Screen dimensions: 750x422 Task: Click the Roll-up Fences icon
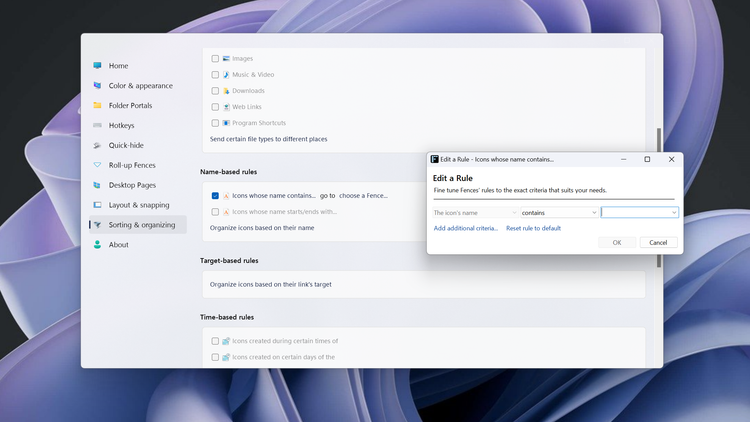tap(97, 165)
